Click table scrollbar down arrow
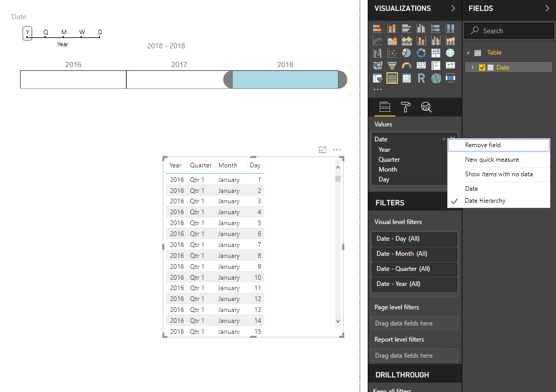The image size is (556, 392). pyautogui.click(x=338, y=321)
